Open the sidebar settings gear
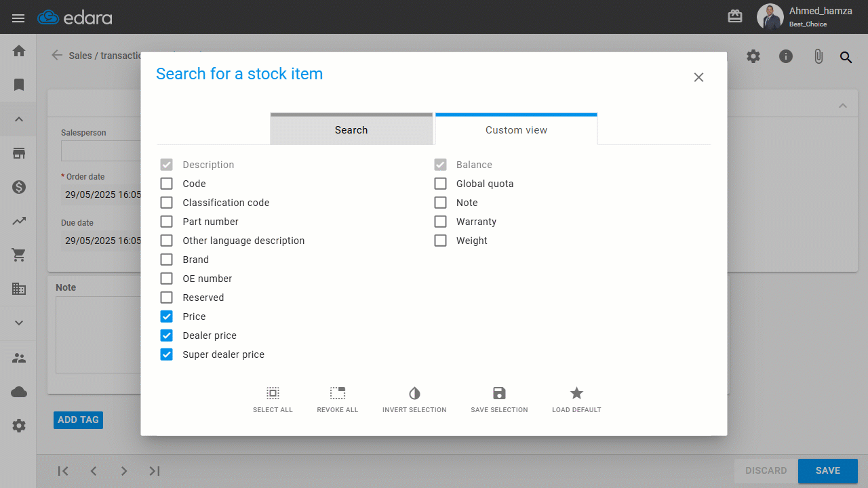The height and width of the screenshot is (488, 868). pos(19,426)
